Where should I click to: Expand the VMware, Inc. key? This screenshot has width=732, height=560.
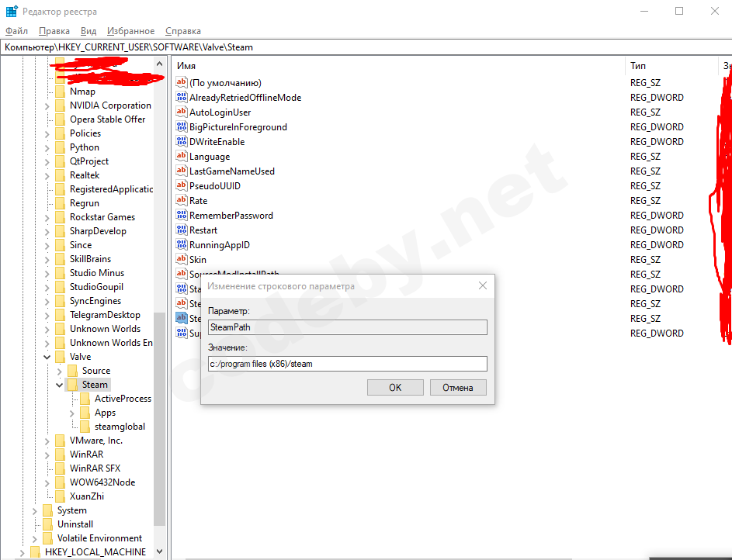tap(47, 441)
